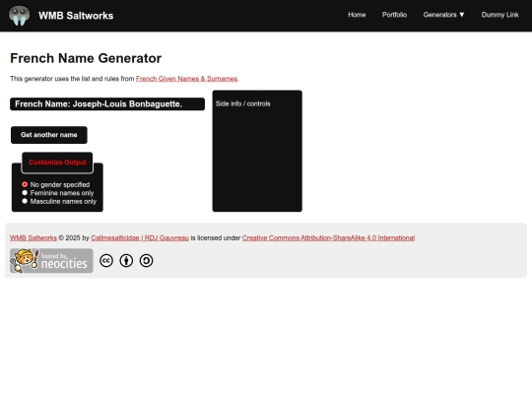
Task: Select Feminine names only radio option
Action: pos(25,193)
